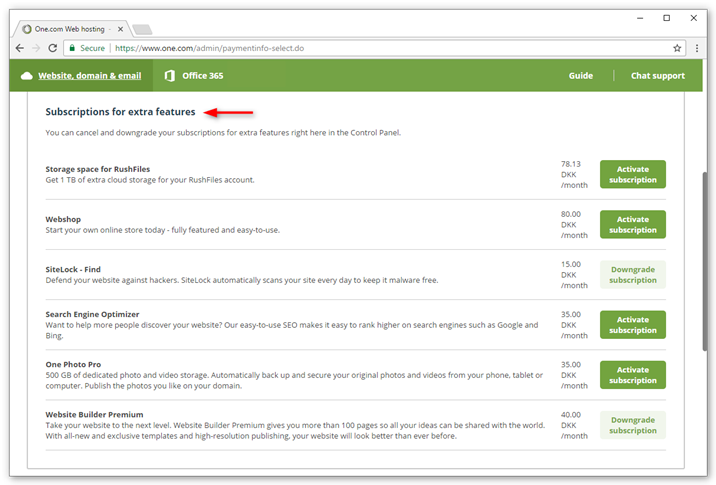Click the Website Builder Premium title

[x=94, y=415]
